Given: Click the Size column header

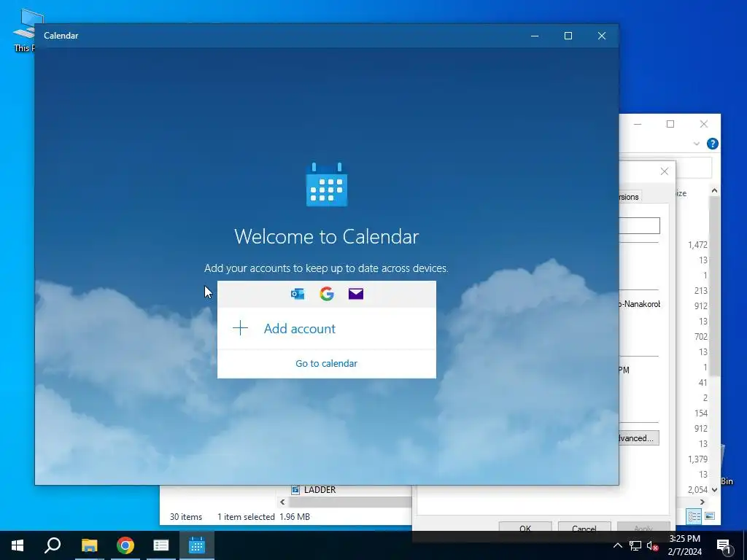Looking at the screenshot, I should click(x=681, y=193).
